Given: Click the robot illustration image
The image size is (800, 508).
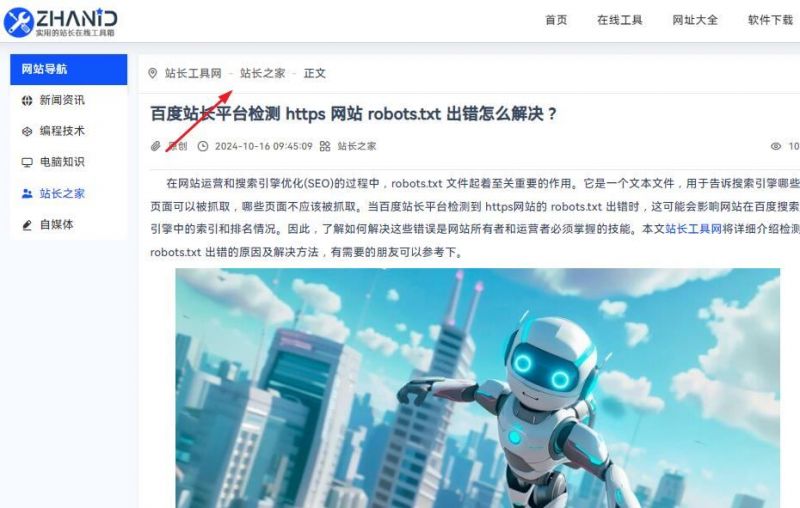Looking at the screenshot, I should [478, 388].
